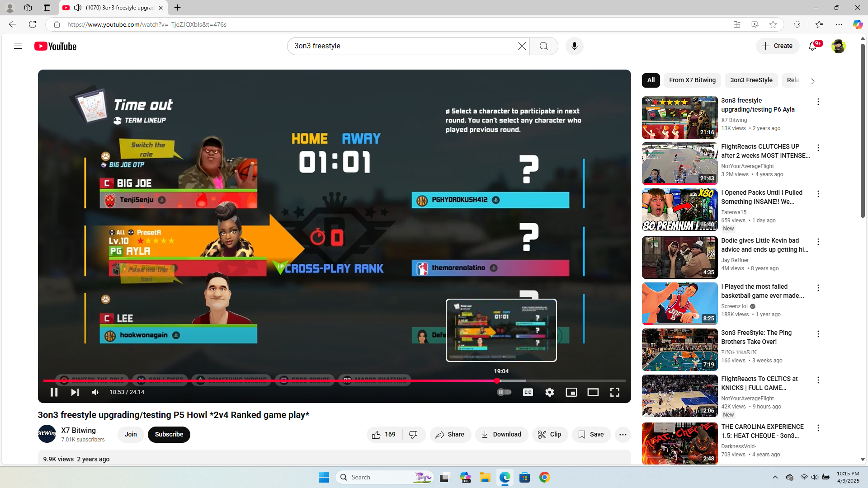Open browser tab actions menu
Viewport: 868px width, 488px height.
tap(47, 8)
